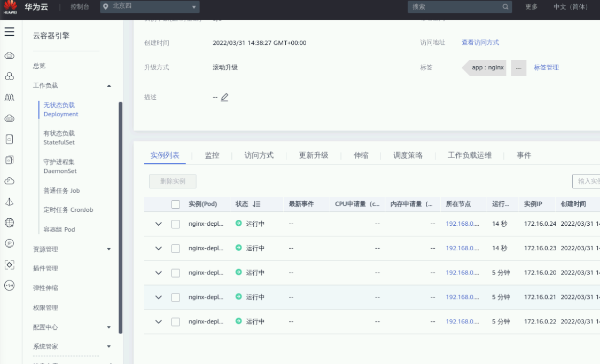Switch to the 更新升级 tab
Screen dimensions: 600x364
click(314, 155)
